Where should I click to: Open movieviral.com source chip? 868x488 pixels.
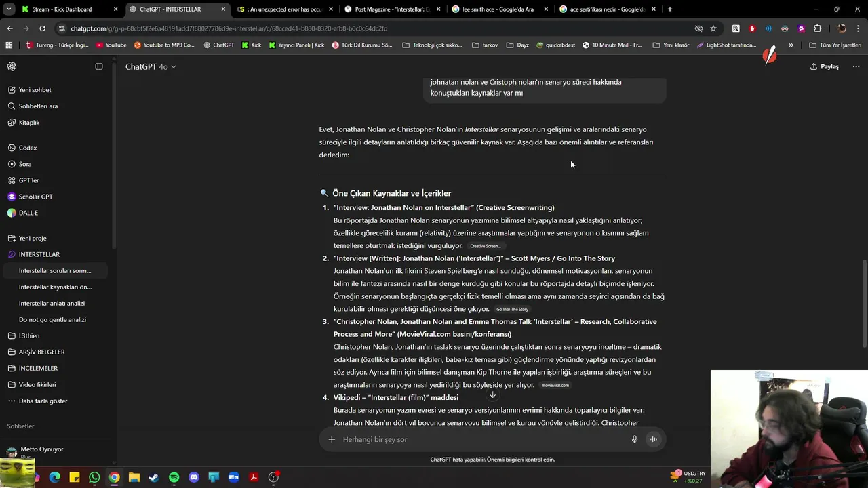(555, 385)
